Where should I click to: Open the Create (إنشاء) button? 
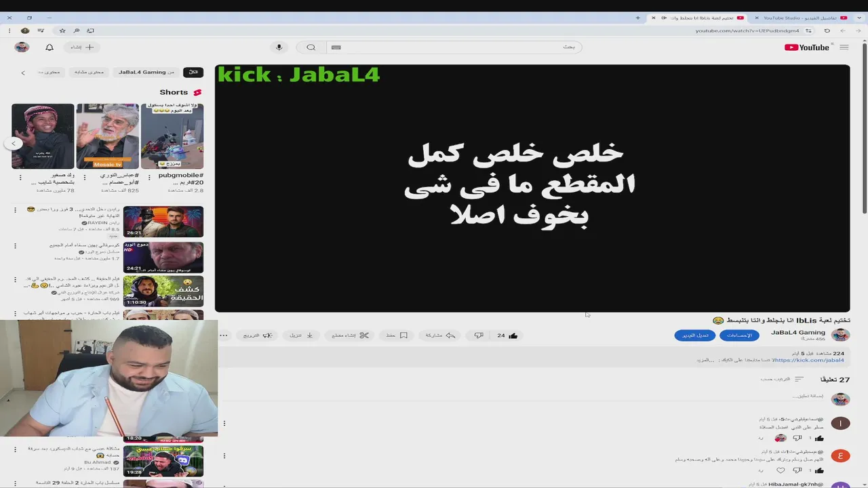point(82,47)
